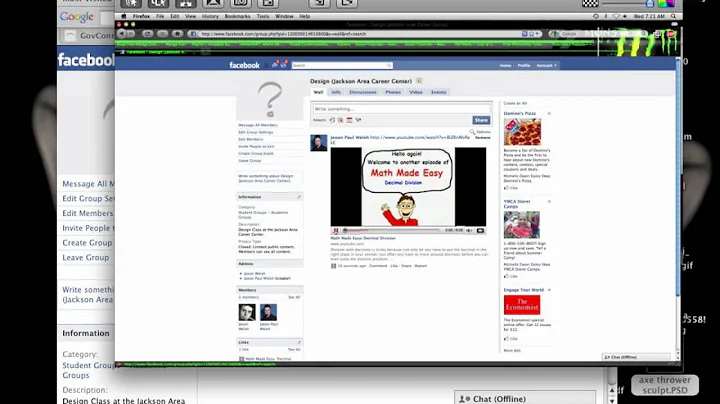The height and width of the screenshot is (404, 720).
Task: Like the YMCA Storer Camps ad
Action: tap(511, 276)
